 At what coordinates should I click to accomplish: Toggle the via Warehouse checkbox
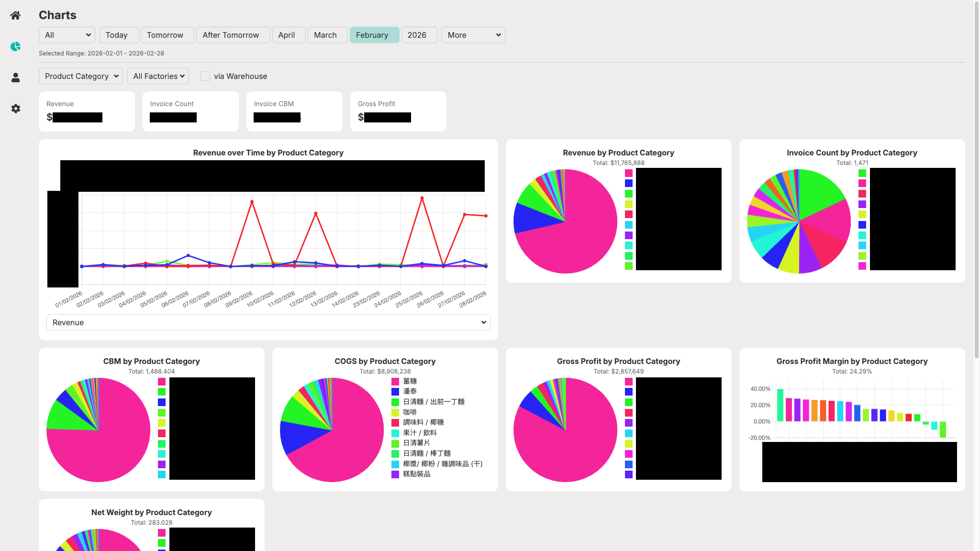click(205, 76)
